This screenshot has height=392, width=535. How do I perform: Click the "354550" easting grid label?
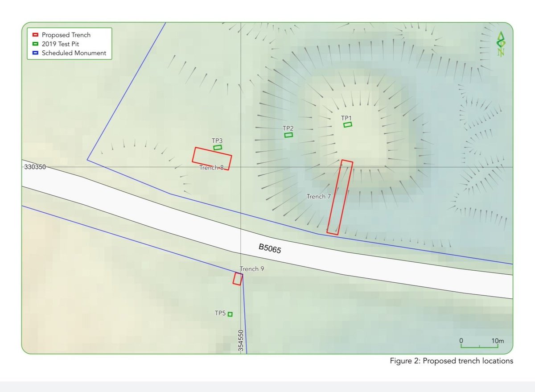[240, 341]
